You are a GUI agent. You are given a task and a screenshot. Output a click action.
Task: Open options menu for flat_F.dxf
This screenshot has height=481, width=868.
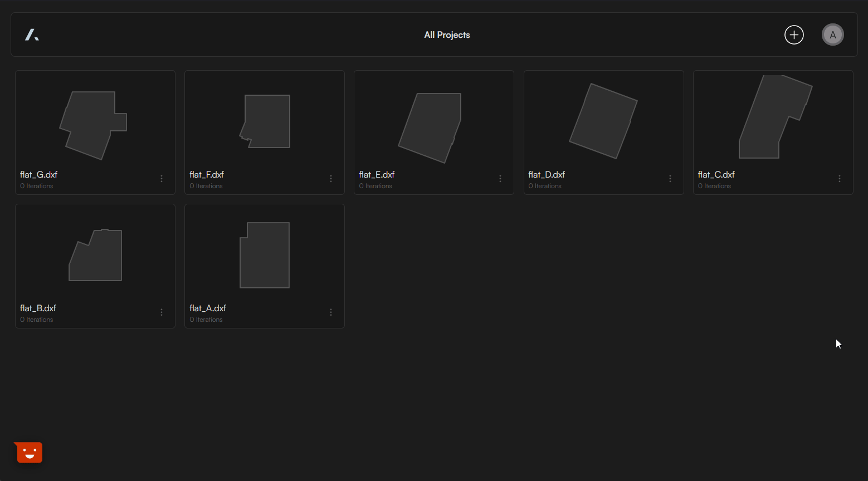tap(331, 179)
